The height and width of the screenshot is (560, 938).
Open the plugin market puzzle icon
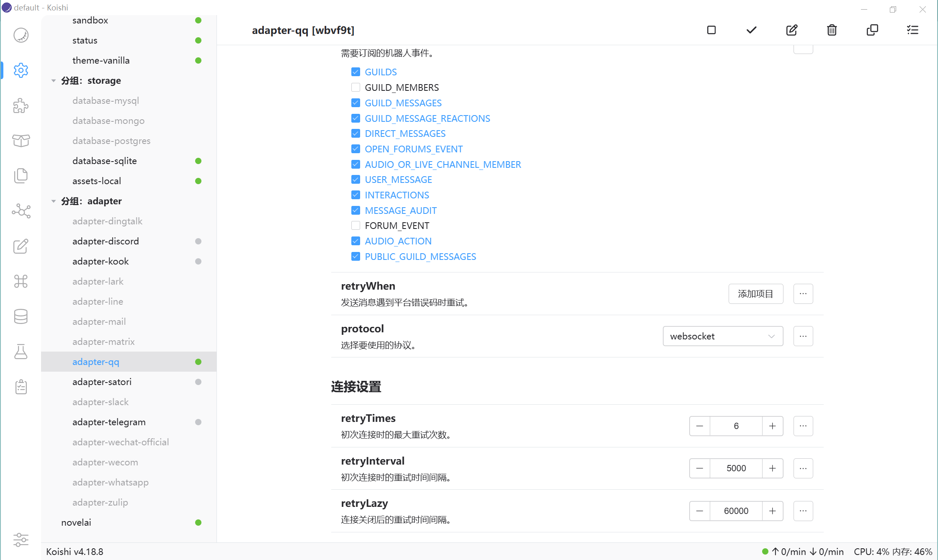coord(21,105)
